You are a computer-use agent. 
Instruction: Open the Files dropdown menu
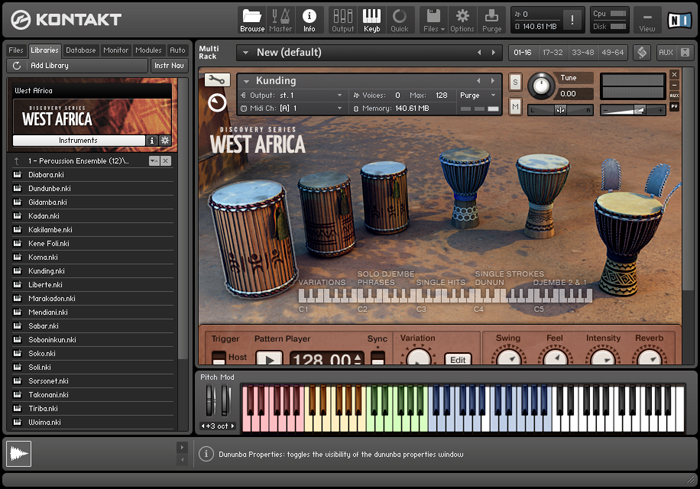pos(432,18)
